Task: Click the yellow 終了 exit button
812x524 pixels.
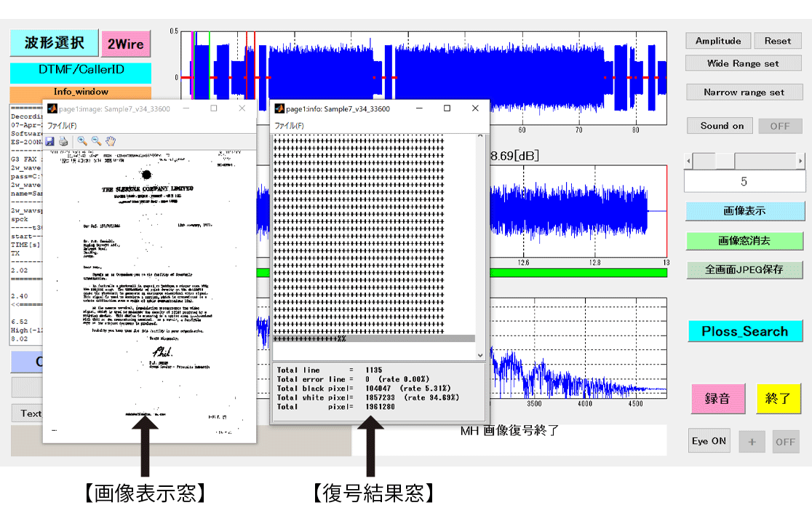Action: [778, 399]
